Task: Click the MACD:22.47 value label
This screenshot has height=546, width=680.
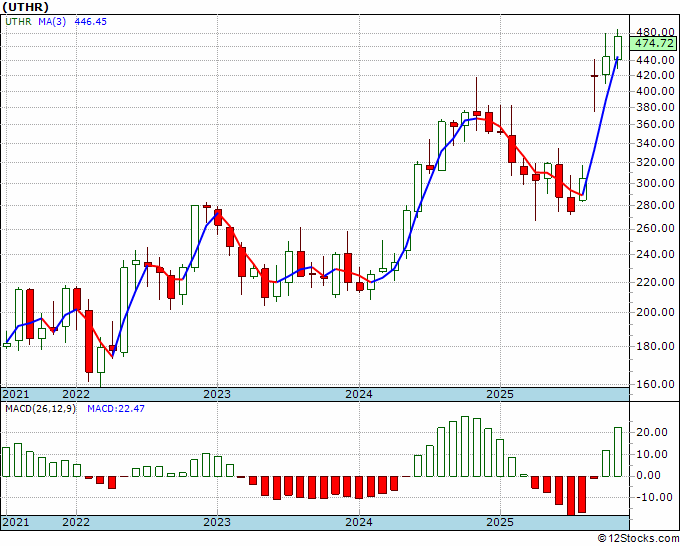Action: click(116, 409)
